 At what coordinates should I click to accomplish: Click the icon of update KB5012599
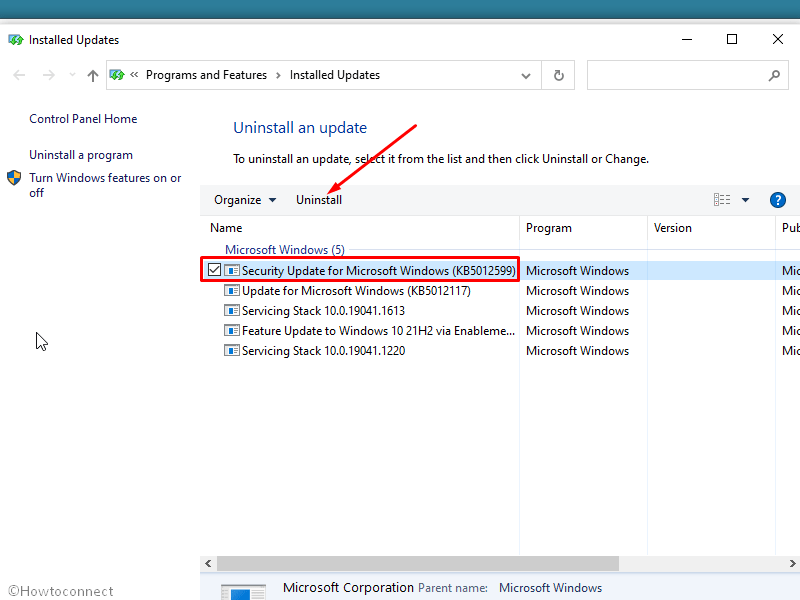(x=232, y=270)
